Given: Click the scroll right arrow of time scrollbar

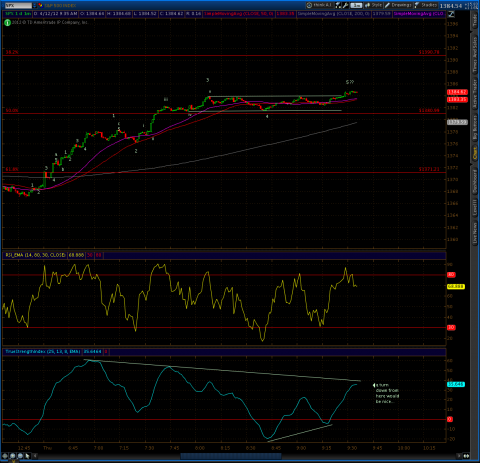Looking at the screenshot, I should (459, 456).
